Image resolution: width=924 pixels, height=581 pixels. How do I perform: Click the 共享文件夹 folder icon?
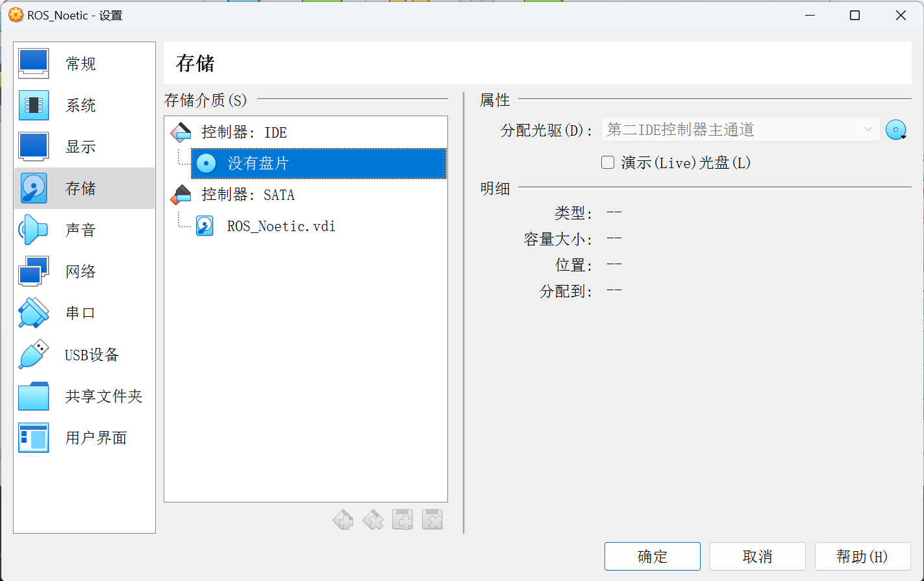34,396
